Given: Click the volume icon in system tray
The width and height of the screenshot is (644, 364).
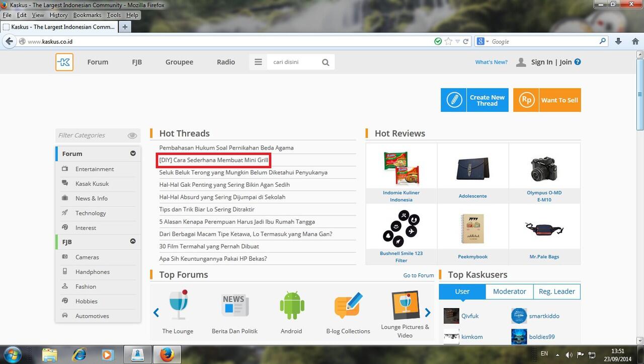Looking at the screenshot, I should click(569, 355).
